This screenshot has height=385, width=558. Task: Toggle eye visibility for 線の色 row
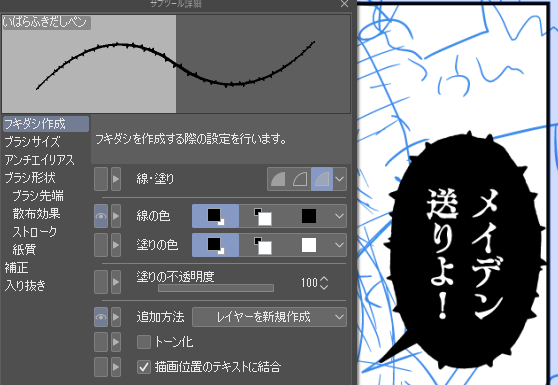point(101,216)
